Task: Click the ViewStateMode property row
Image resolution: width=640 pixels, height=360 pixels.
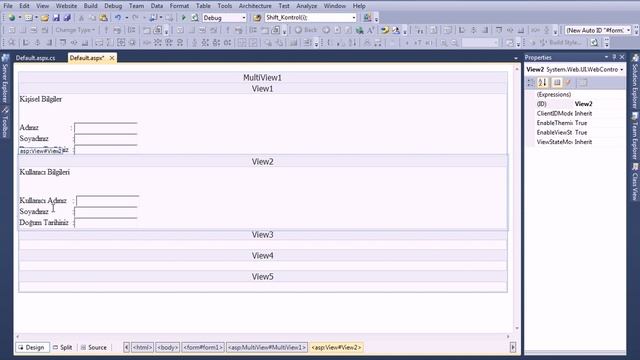Action: pyautogui.click(x=576, y=142)
